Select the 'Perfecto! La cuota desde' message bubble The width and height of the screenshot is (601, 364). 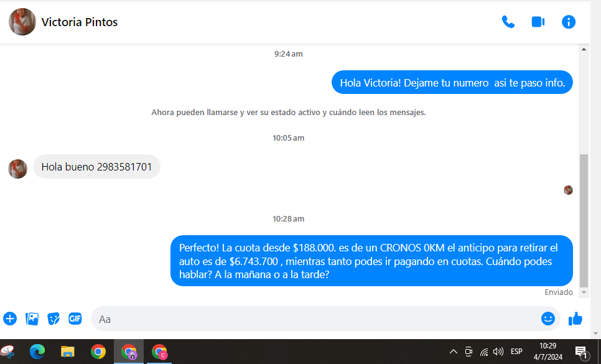[x=371, y=261]
